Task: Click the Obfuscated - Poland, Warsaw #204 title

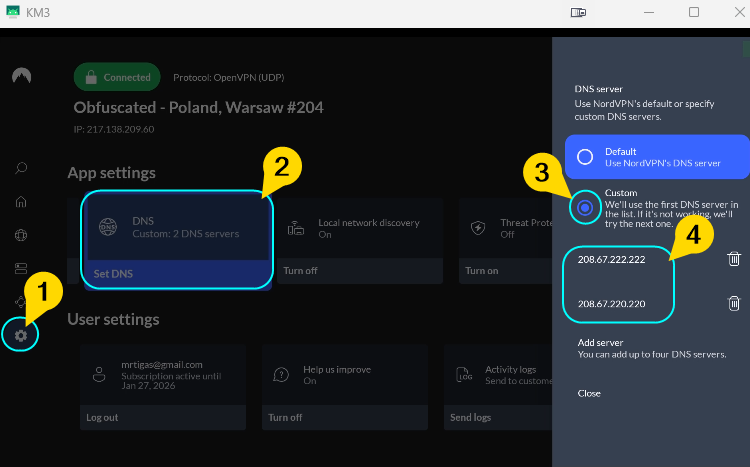Action: tap(199, 108)
